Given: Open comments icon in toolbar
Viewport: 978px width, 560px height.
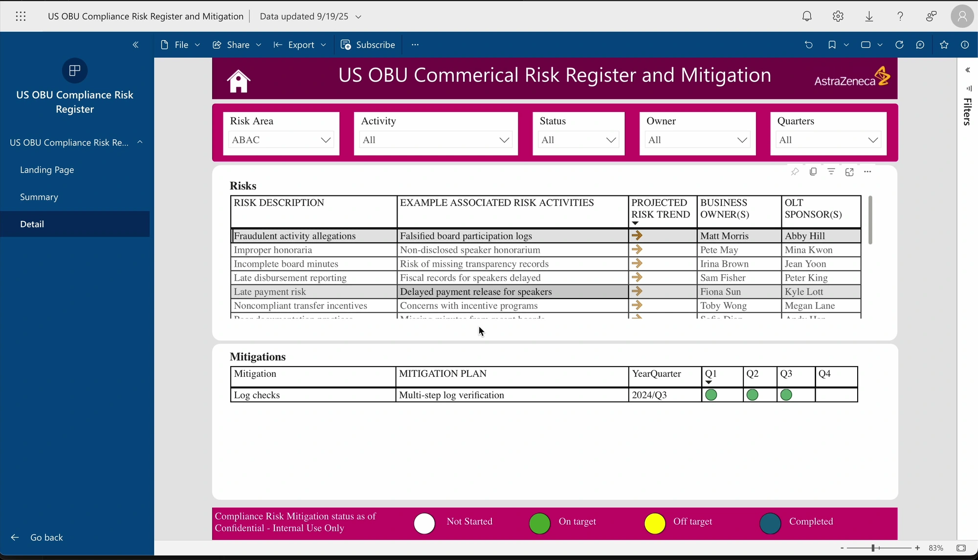Looking at the screenshot, I should click(920, 44).
